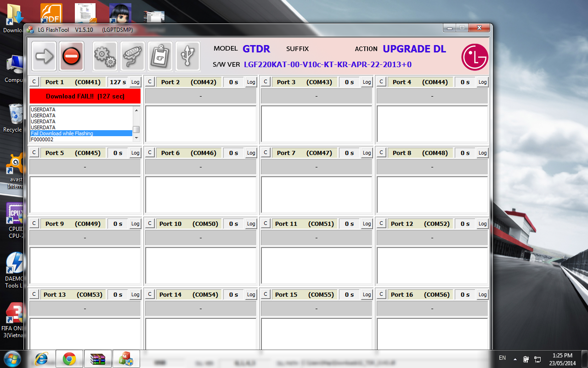Open Google Chrome from the taskbar
This screenshot has width=588, height=368.
pyautogui.click(x=69, y=359)
